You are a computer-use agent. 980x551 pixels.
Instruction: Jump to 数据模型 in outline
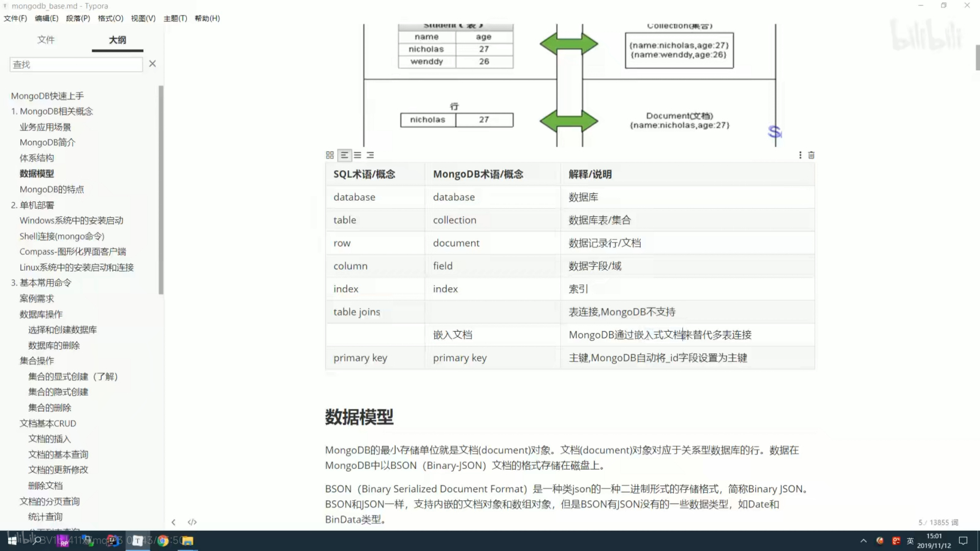click(36, 173)
